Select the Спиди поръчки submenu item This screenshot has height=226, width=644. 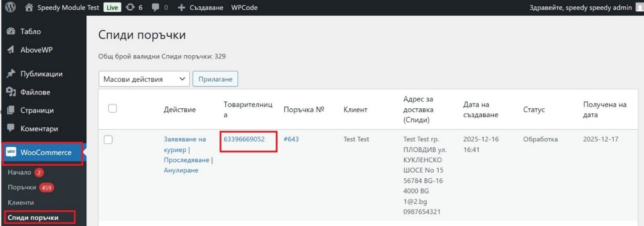point(33,218)
